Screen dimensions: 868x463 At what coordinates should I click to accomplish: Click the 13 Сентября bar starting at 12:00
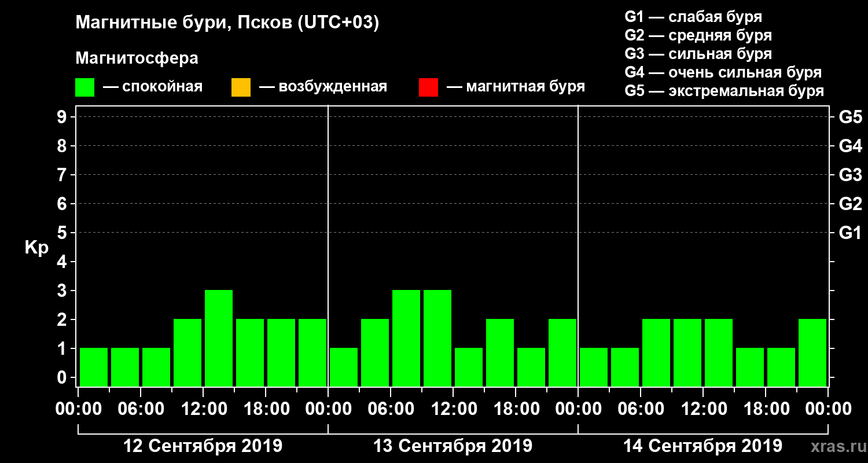coord(469,367)
